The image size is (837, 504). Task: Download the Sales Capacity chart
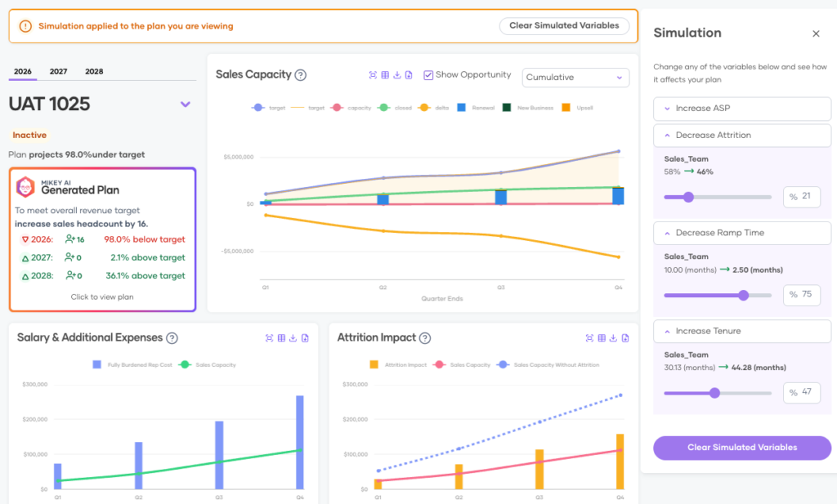point(397,75)
